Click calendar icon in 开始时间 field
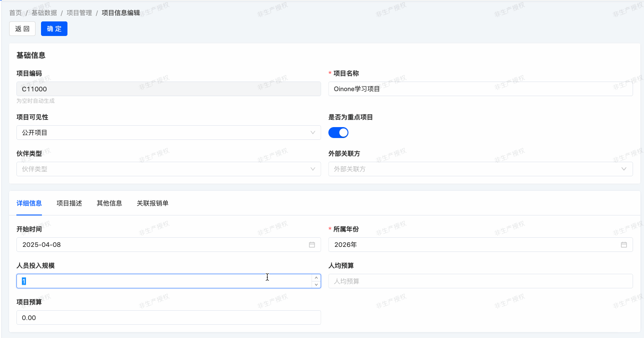 click(312, 245)
